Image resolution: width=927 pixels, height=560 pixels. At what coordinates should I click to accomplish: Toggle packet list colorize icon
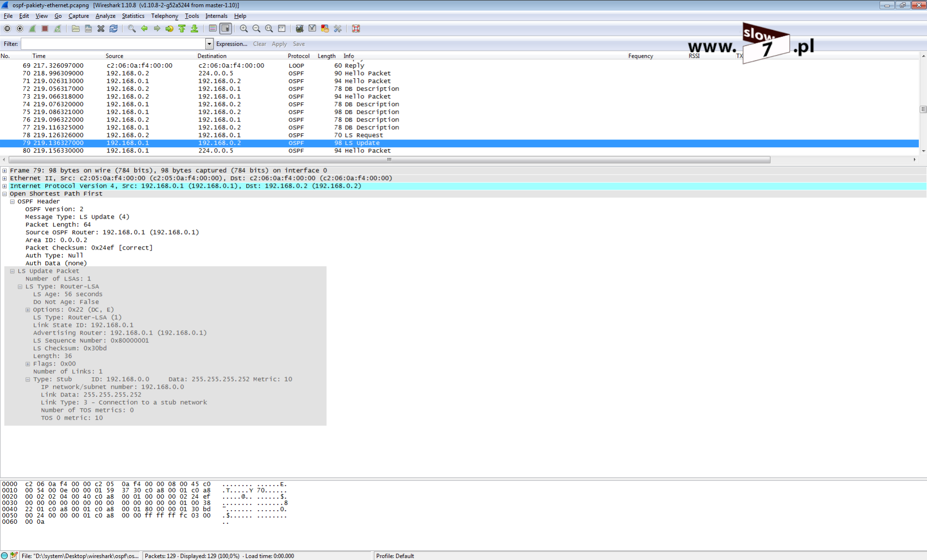click(x=213, y=29)
